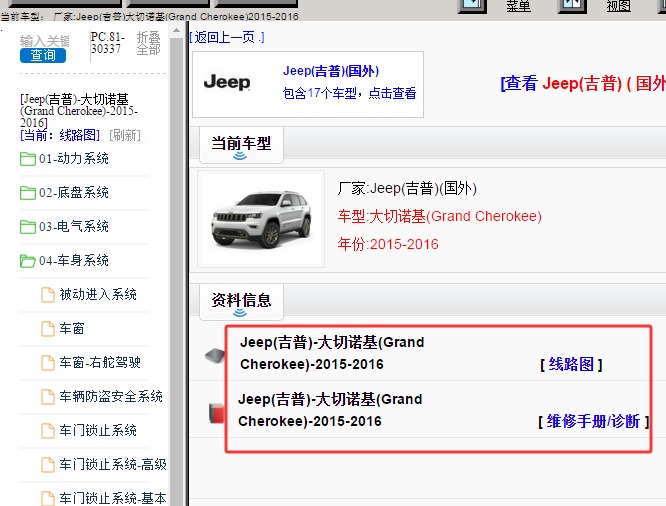Click the 车型:大切诺基(Grand Cherokee) text
666x506 pixels.
pos(440,216)
